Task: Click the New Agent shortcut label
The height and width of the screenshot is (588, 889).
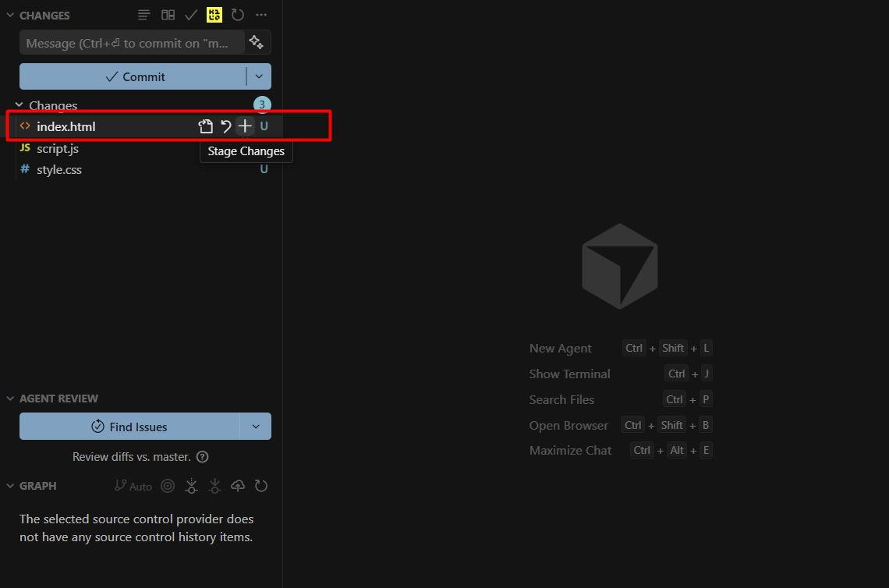Action: tap(560, 348)
